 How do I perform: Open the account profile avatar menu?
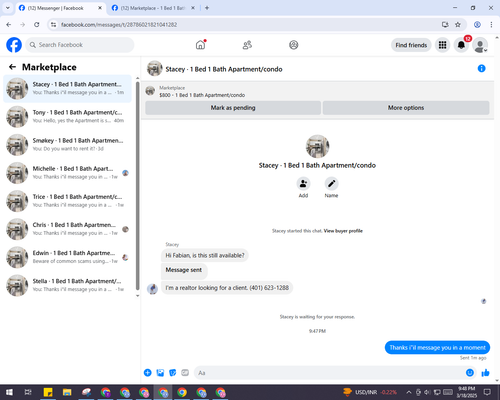[x=480, y=46]
